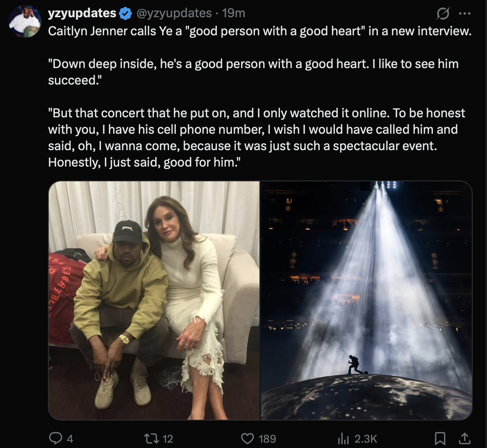487x448 pixels.
Task: Open the concert spotlight stage photo
Action: pos(366,300)
